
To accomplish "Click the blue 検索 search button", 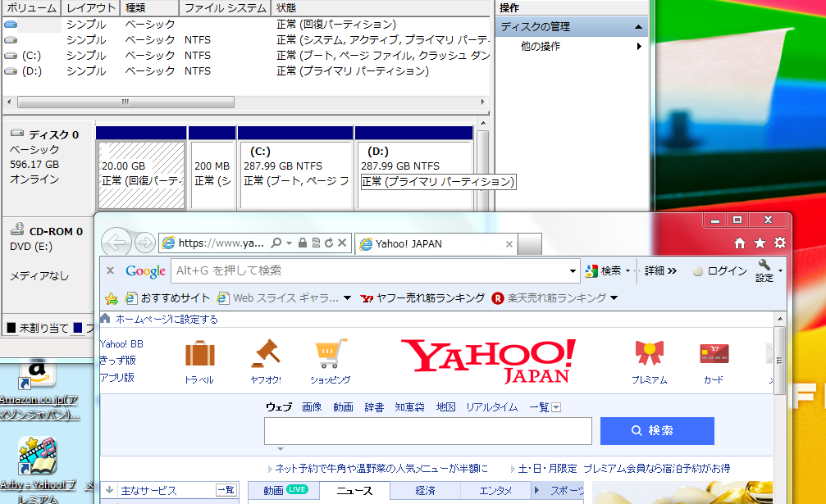I will (x=657, y=430).
